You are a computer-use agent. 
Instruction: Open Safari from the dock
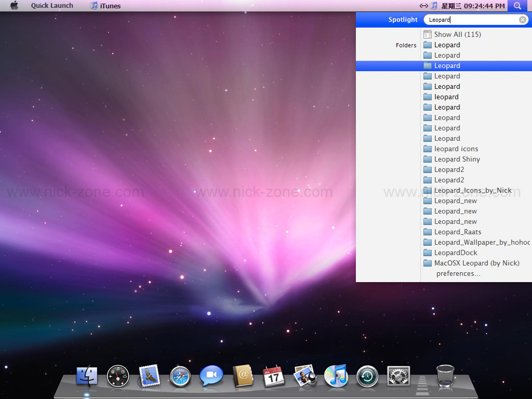coord(180,376)
